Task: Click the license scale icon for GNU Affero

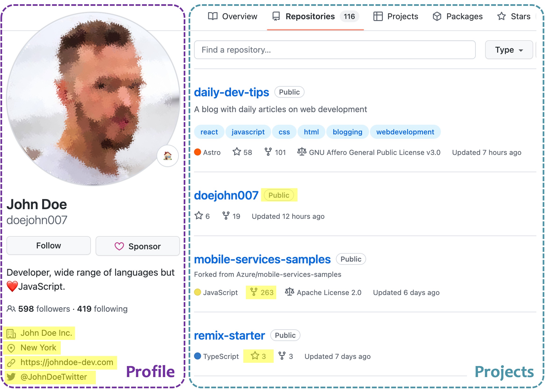Action: point(301,152)
